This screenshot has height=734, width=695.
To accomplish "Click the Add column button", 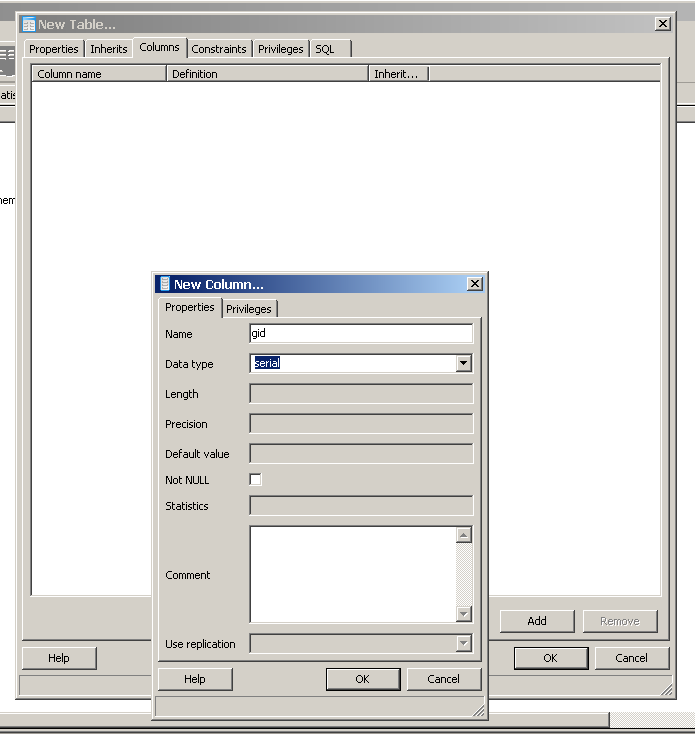I will [537, 621].
